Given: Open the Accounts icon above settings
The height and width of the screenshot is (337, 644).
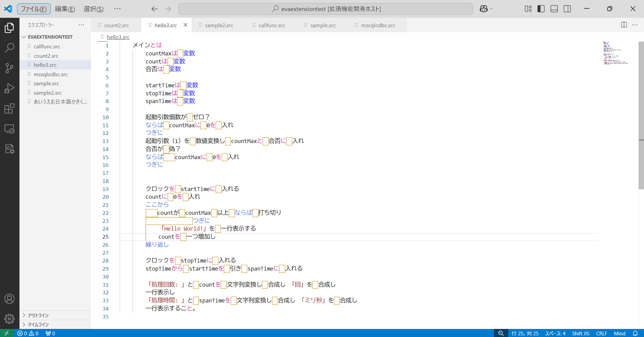Looking at the screenshot, I should point(9,298).
